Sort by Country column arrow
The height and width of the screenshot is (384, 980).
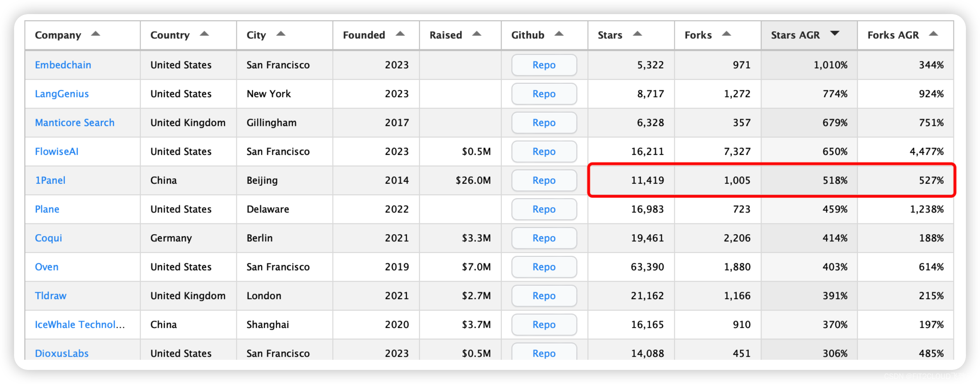pyautogui.click(x=204, y=34)
